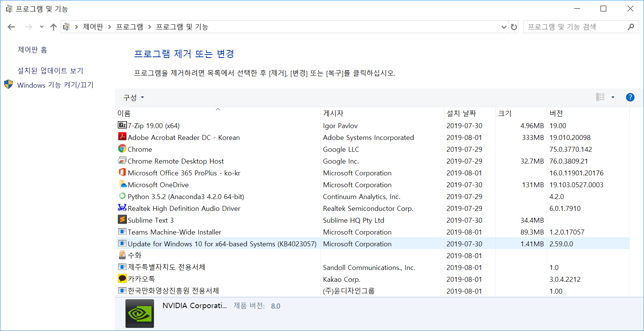This screenshot has width=644, height=331.
Task: Click size 89.3MB cell
Action: (532, 232)
